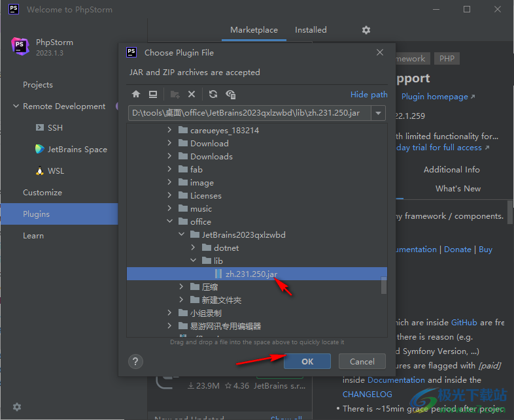Click file tree vertical scrollbar
This screenshot has width=514, height=420.
pyautogui.click(x=383, y=285)
